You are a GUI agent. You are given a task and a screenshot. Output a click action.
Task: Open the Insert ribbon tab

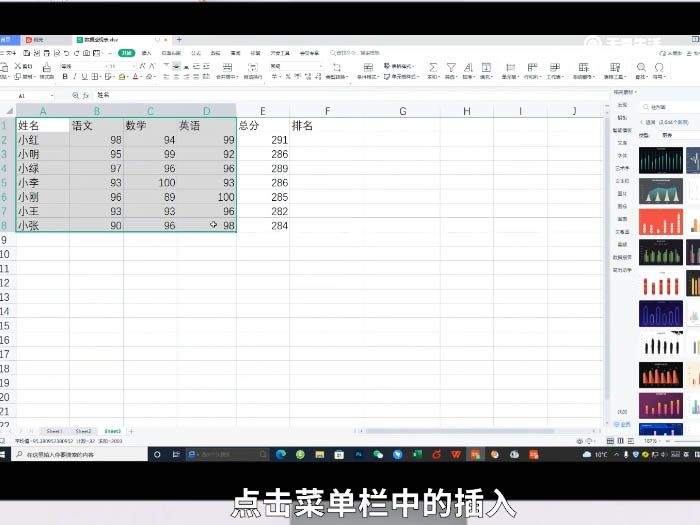click(x=146, y=53)
